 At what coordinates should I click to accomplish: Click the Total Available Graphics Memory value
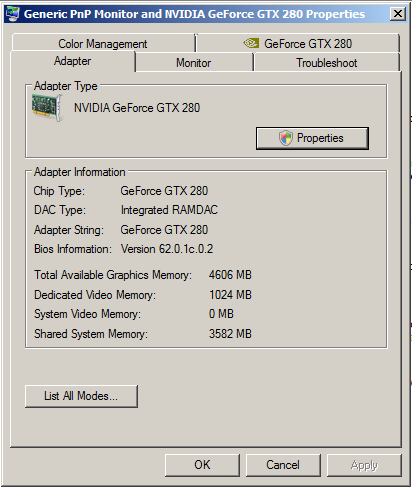tap(230, 275)
